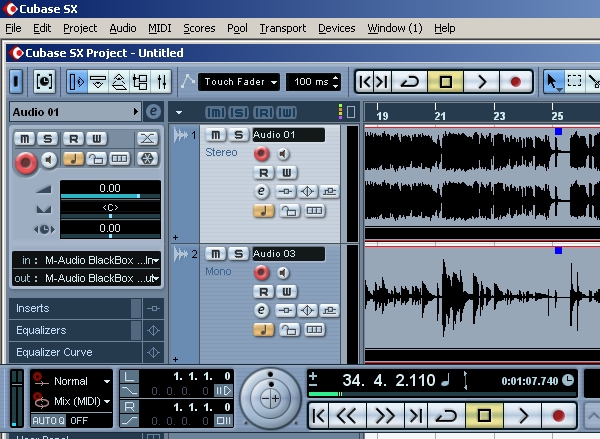The width and height of the screenshot is (600, 439).
Task: Open the Pool from toolbar icon
Action: click(x=140, y=82)
